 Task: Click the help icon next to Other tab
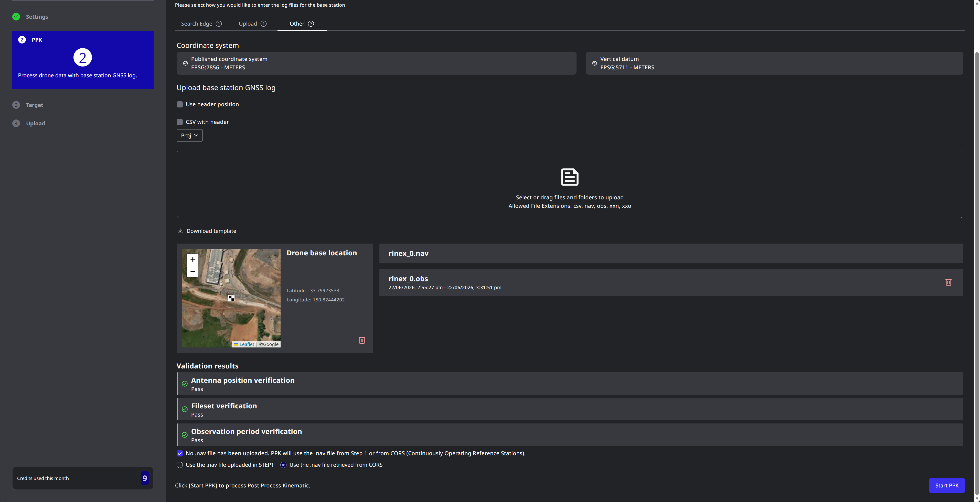pos(311,24)
